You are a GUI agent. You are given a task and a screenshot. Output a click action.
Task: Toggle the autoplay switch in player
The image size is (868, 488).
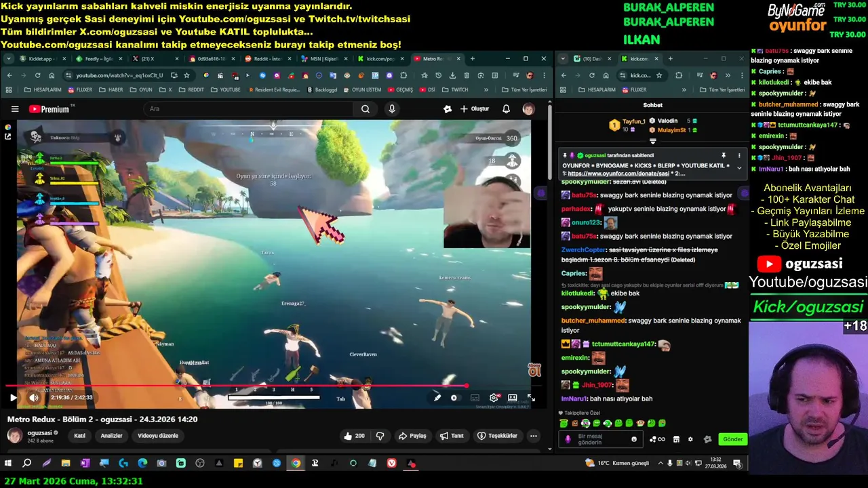click(454, 398)
